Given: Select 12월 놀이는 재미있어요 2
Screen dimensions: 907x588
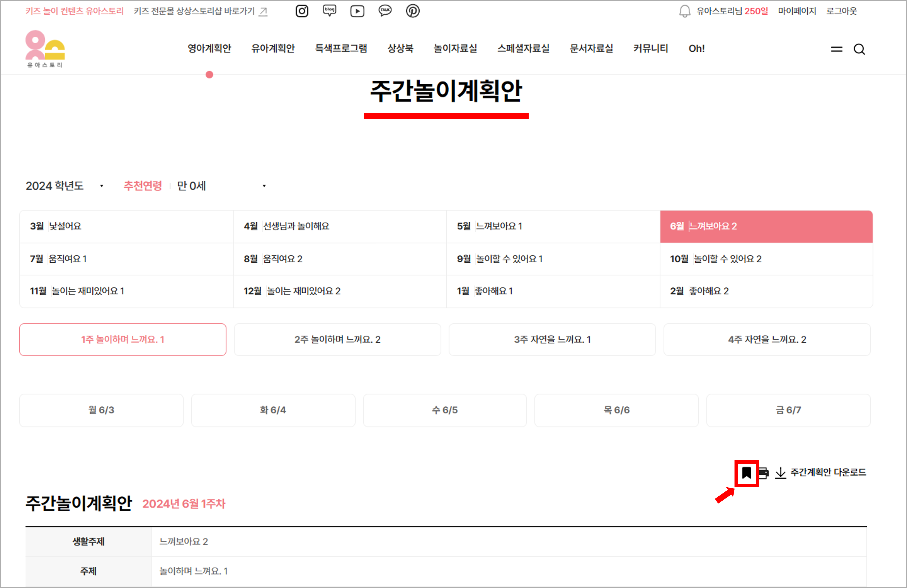Looking at the screenshot, I should 340,291.
